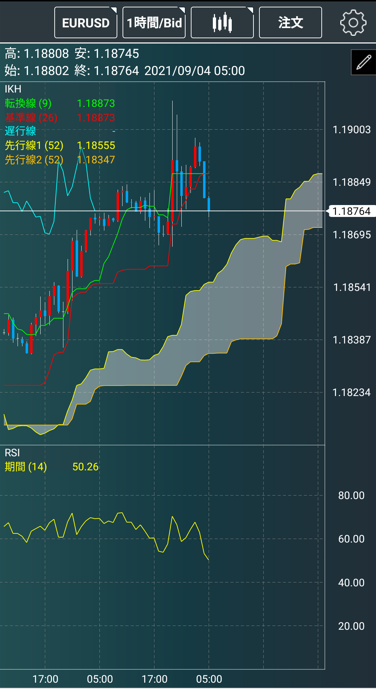
Task: Open chart settings gear icon
Action: (x=353, y=22)
